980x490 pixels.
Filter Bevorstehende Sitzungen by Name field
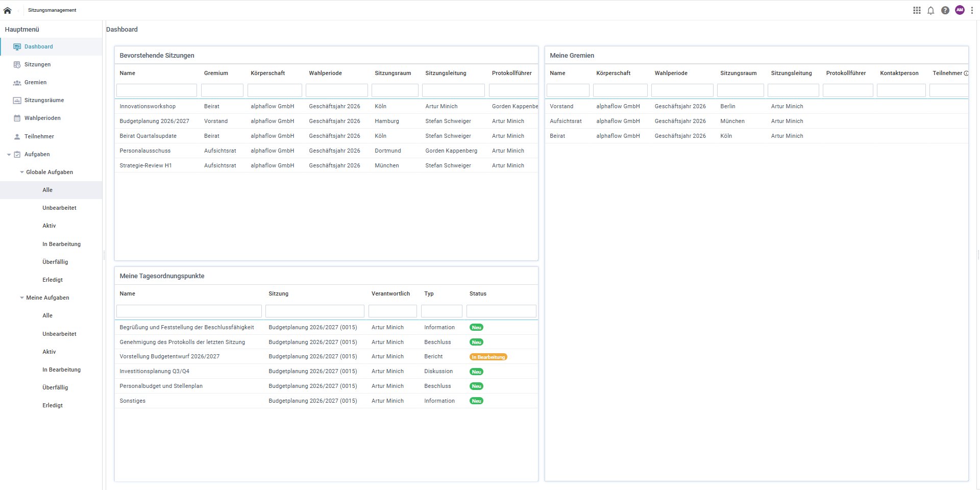pos(157,90)
